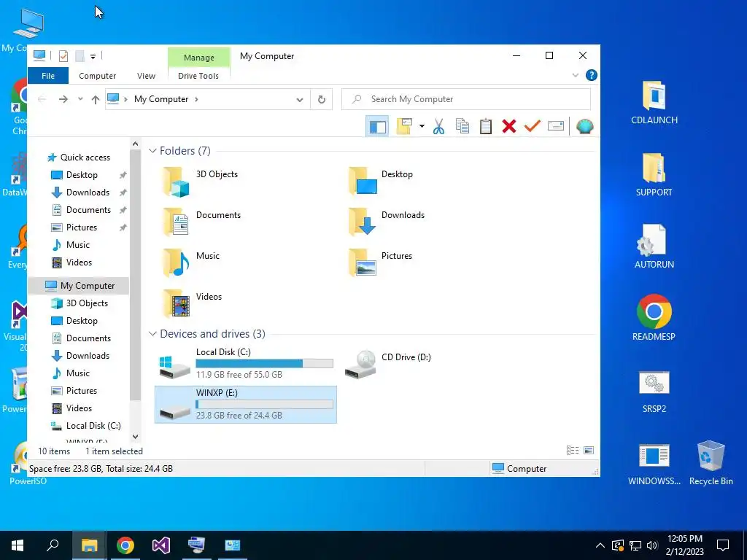This screenshot has width=747, height=560.
Task: Click the orange checkmark Properties icon
Action: point(532,126)
